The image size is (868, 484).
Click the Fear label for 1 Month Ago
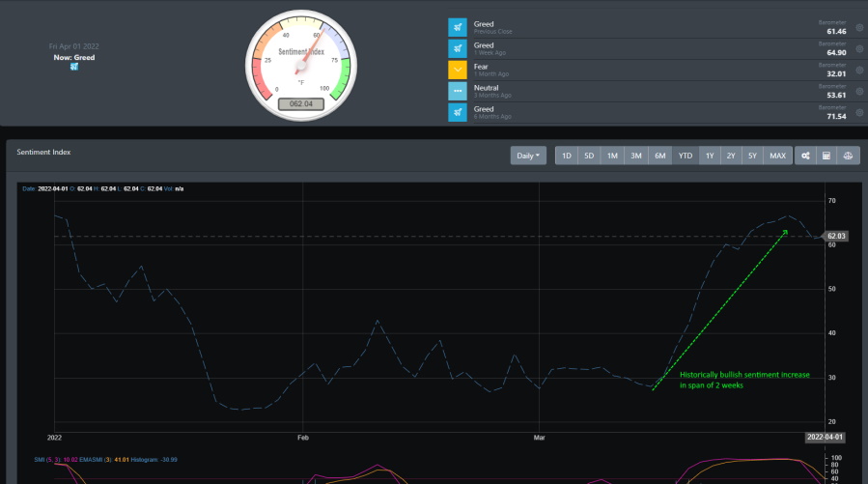coord(481,67)
